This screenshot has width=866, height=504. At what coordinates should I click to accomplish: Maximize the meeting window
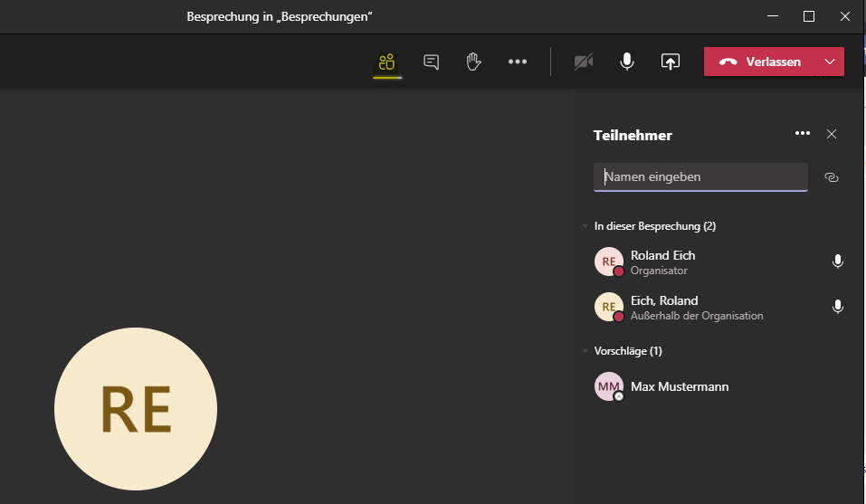point(809,16)
